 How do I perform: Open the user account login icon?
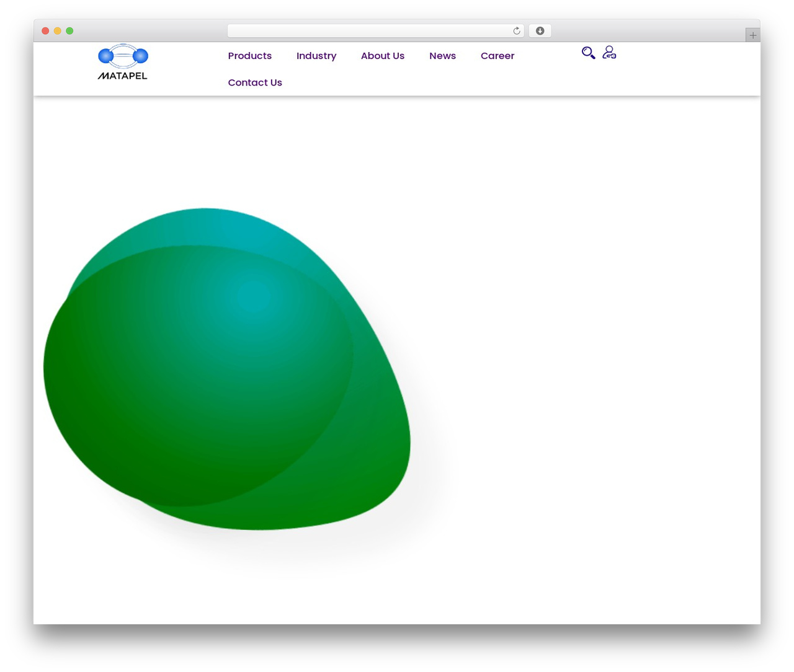(609, 53)
